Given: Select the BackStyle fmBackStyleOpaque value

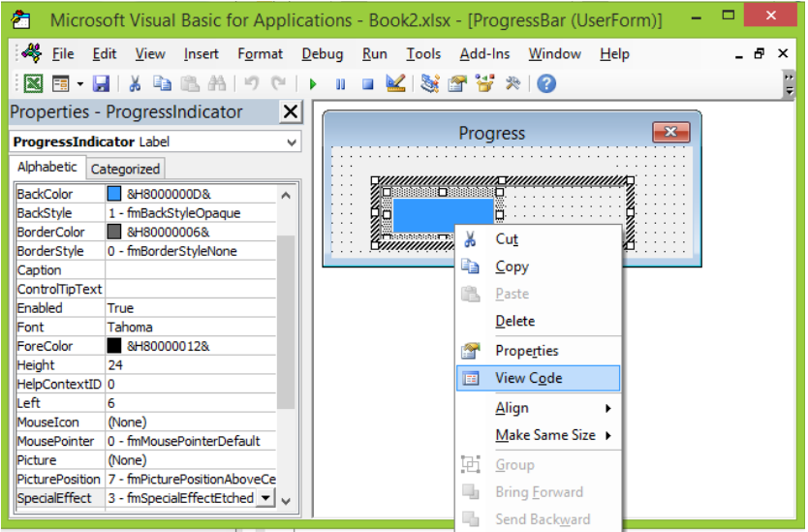Looking at the screenshot, I should 191,213.
